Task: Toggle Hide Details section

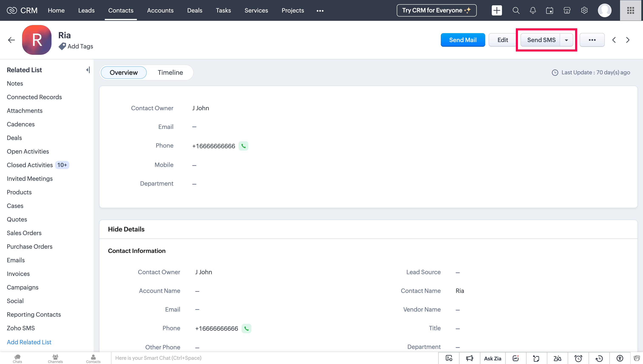Action: click(x=126, y=229)
